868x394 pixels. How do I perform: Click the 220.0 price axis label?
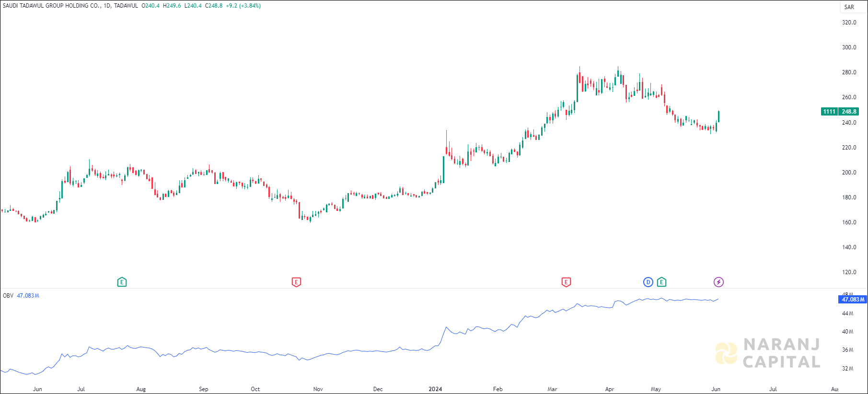[x=849, y=148]
